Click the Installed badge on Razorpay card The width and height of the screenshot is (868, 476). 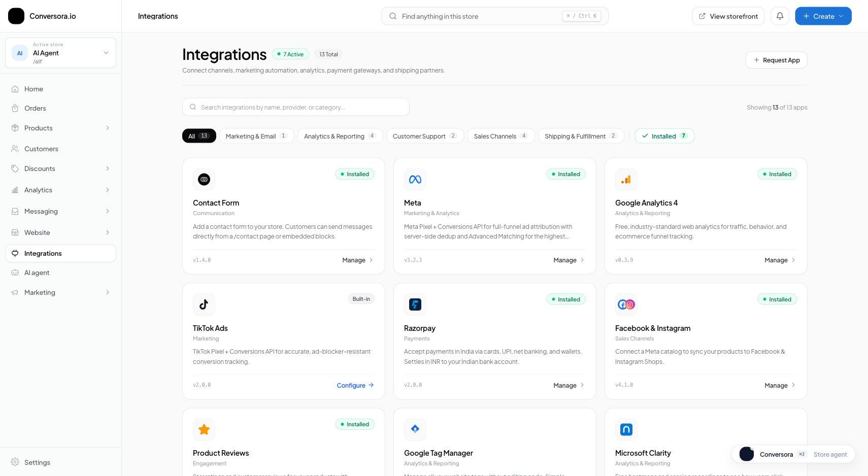coord(566,299)
